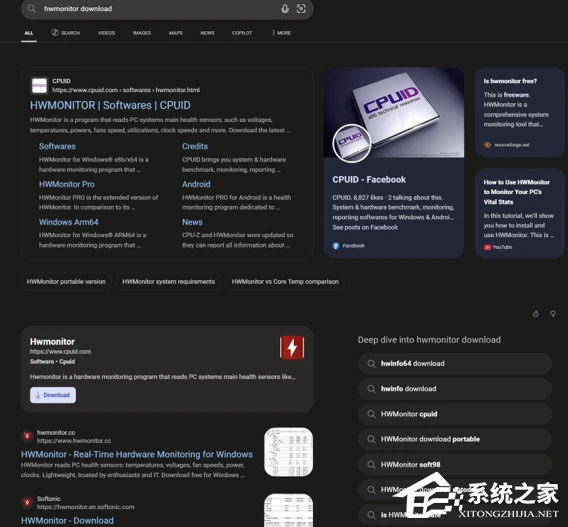The width and height of the screenshot is (568, 527).
Task: Select HWMonitor vs Core Temp comparison chip
Action: pos(285,282)
